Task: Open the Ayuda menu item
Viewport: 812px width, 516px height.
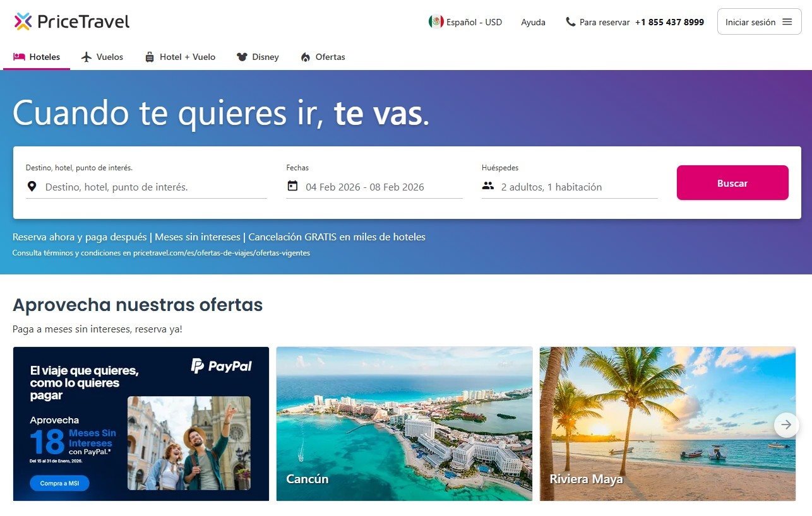Action: [534, 22]
